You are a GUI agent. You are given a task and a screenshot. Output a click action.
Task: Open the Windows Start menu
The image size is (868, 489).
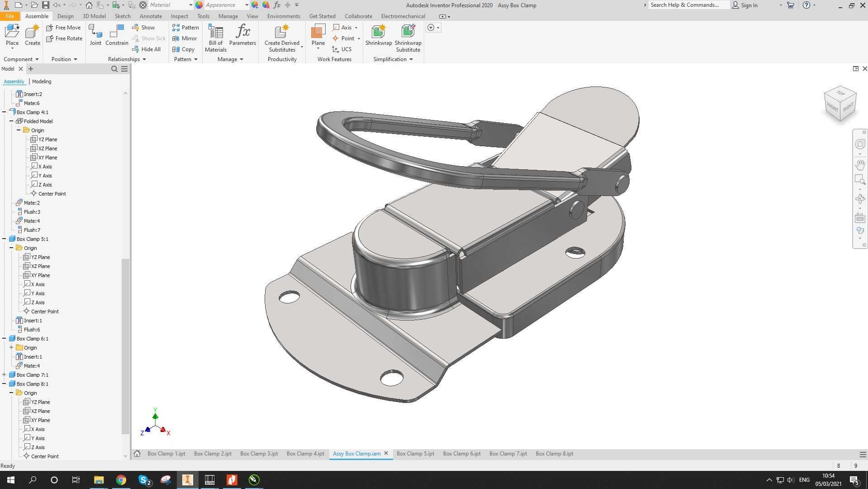(11, 480)
